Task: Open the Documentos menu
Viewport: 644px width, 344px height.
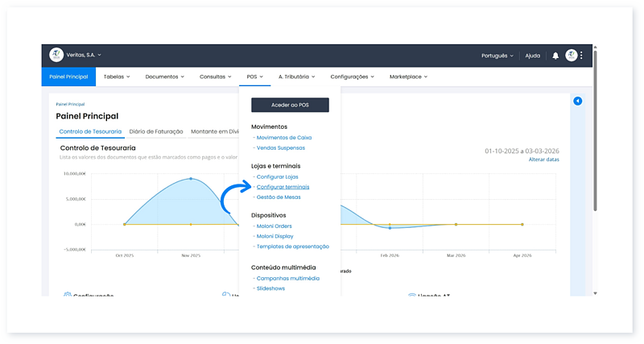Action: point(164,77)
